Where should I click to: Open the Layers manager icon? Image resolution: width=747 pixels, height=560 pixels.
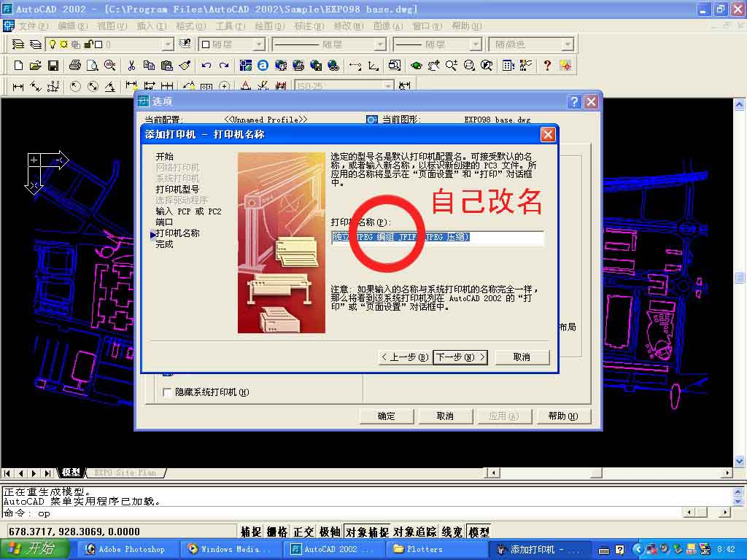(x=35, y=44)
